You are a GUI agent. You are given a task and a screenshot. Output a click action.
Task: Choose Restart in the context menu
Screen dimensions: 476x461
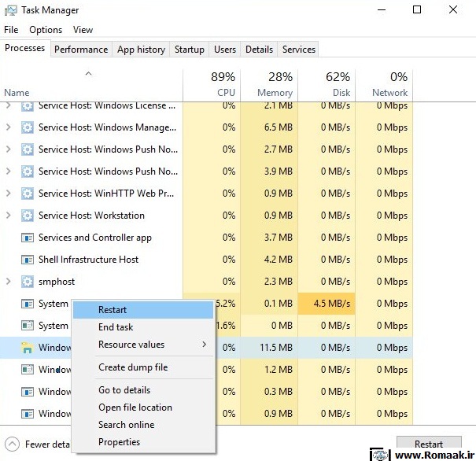click(143, 310)
